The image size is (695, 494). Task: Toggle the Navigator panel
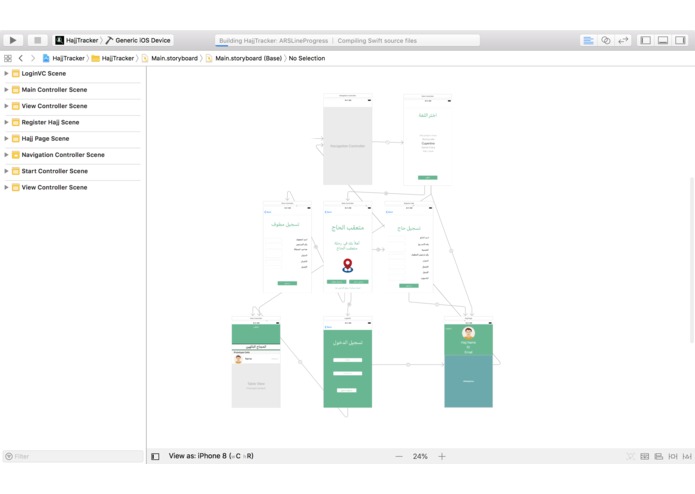(x=646, y=40)
